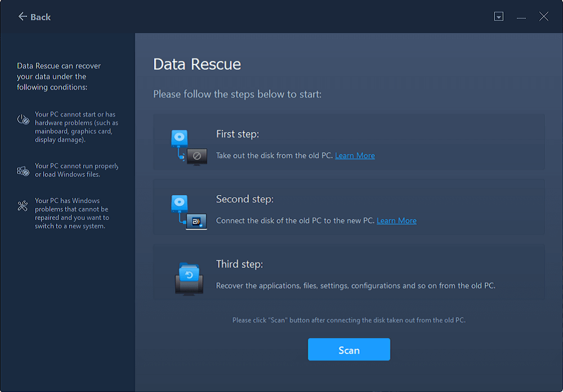The width and height of the screenshot is (563, 392).
Task: Click the hardware problems icon in sidebar
Action: 23,119
